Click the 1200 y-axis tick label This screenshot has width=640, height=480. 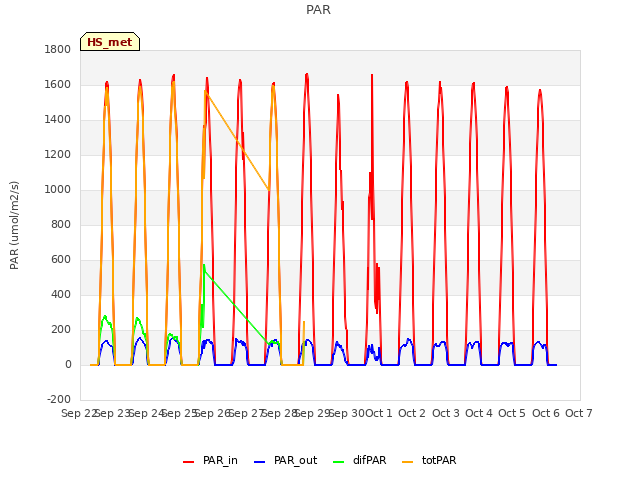tap(58, 155)
